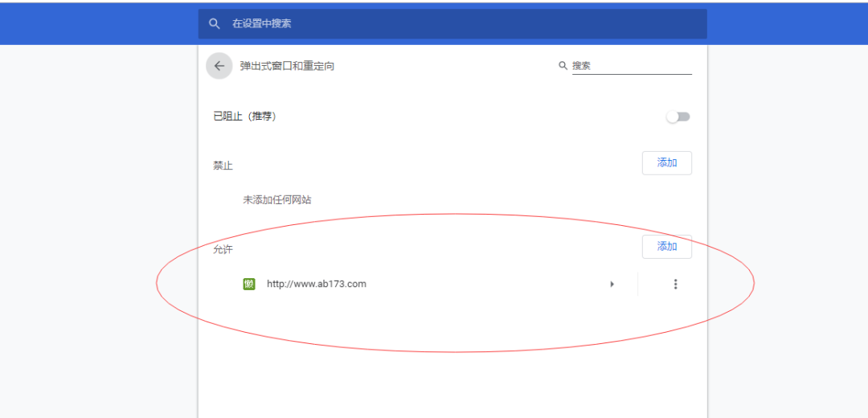Click the 已阻止(推荐) label
This screenshot has height=418, width=868.
coord(244,117)
